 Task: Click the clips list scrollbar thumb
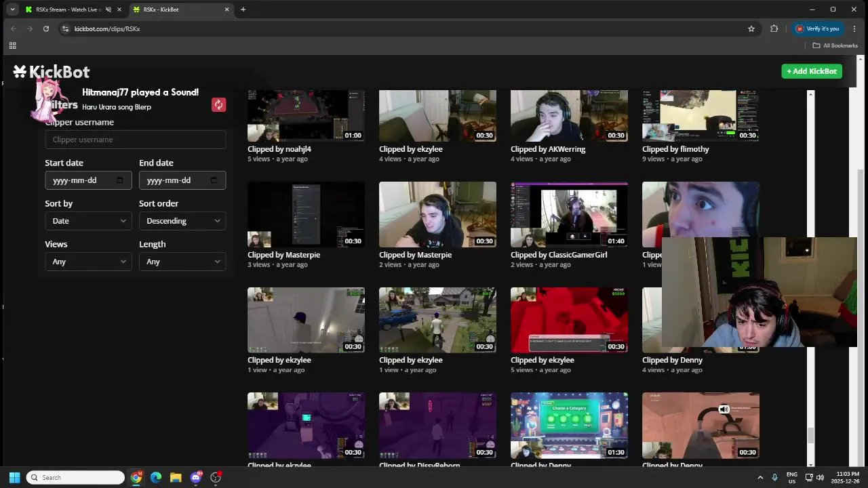click(x=810, y=435)
